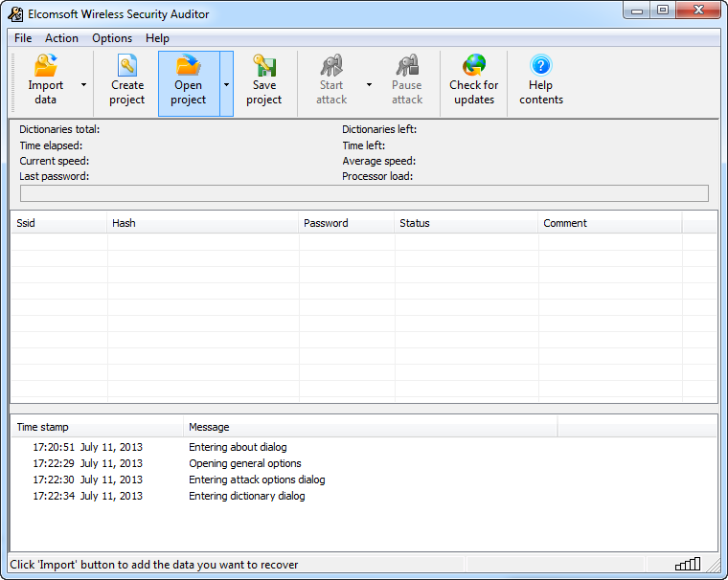Screen dimensions: 728x580
Task: Expand the Open project dropdown arrow
Action: point(227,84)
